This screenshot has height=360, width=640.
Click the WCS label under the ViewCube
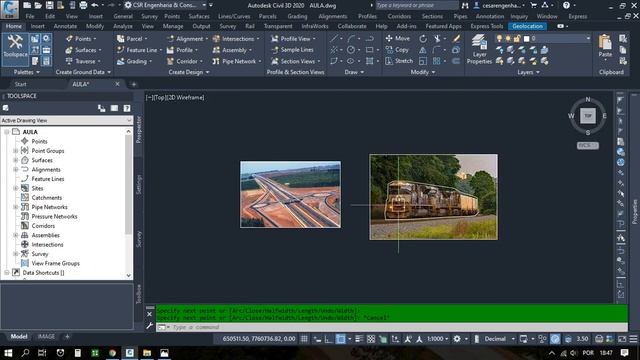[588, 145]
